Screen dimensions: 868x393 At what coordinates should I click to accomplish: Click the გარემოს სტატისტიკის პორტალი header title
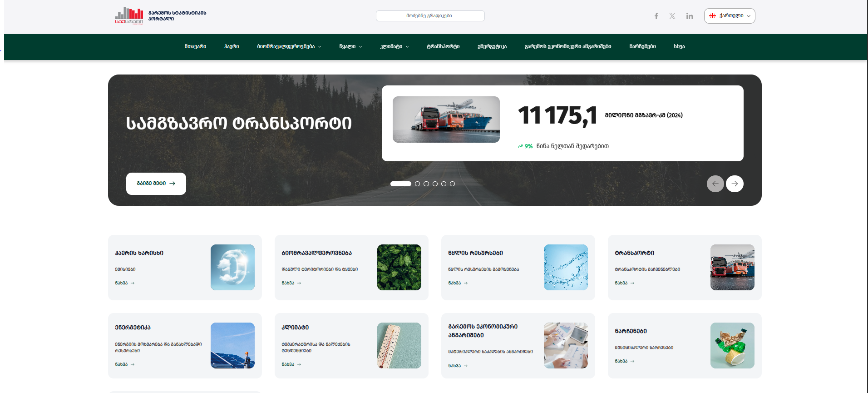coord(177,16)
